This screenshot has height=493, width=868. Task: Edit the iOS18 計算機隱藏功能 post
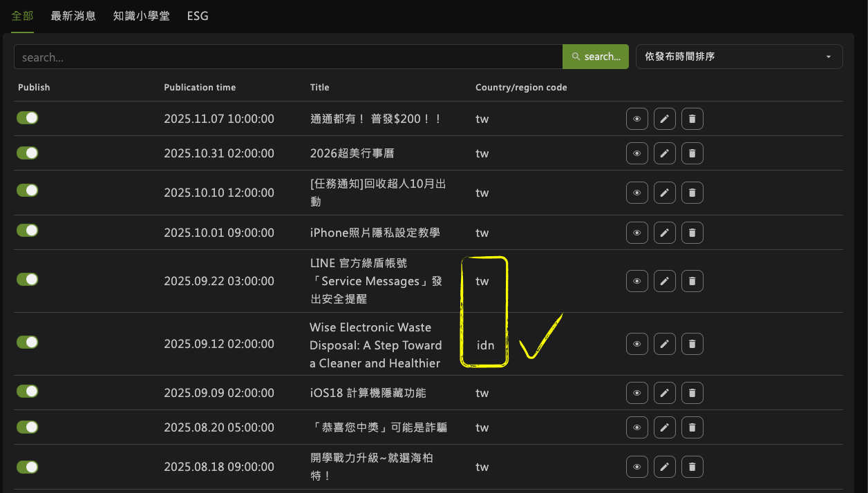tap(665, 393)
